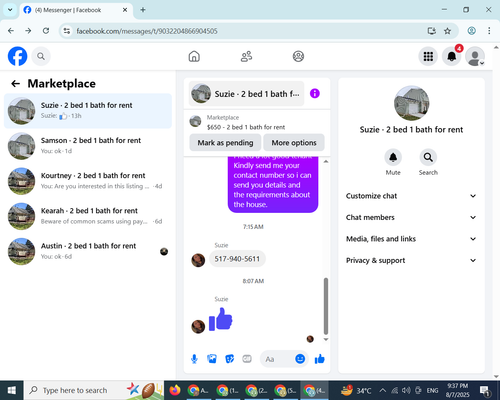This screenshot has width=500, height=400.
Task: Click Suzie's blue thumbs-up message
Action: (221, 319)
